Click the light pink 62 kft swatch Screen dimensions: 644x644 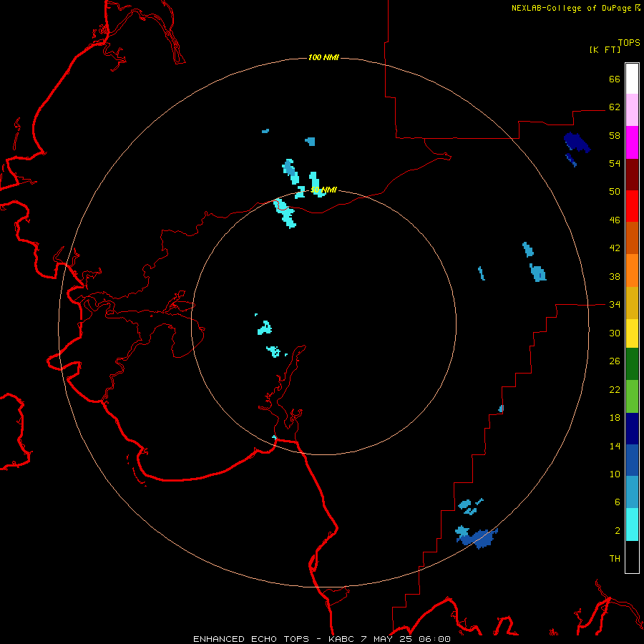coord(632,109)
